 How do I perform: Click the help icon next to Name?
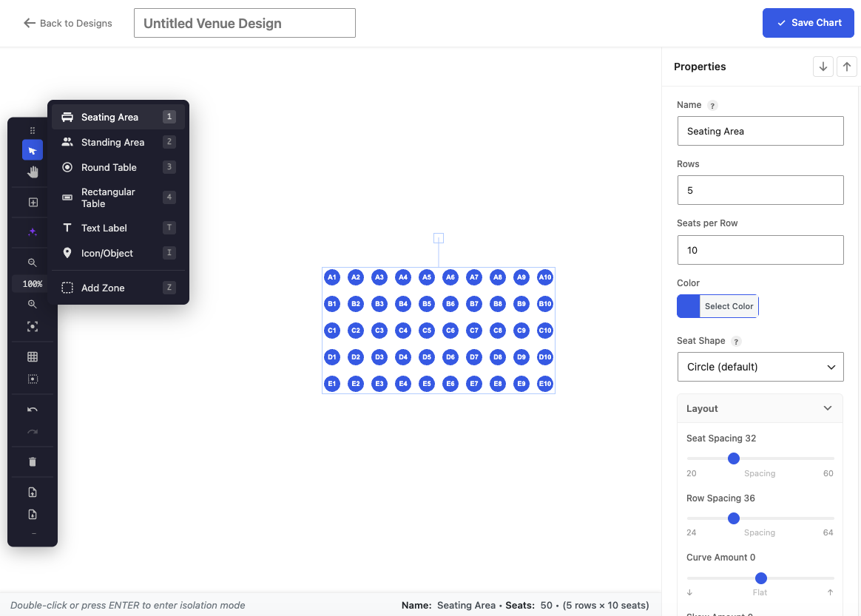[712, 106]
